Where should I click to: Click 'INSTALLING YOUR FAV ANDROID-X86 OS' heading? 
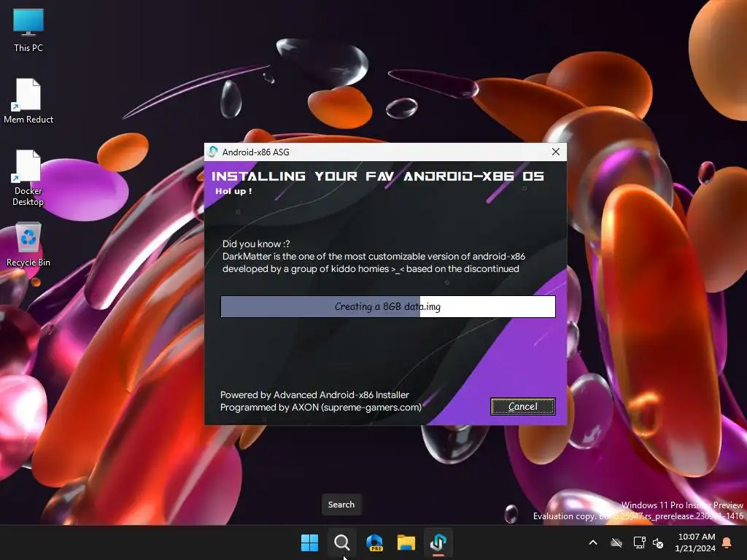(x=377, y=176)
